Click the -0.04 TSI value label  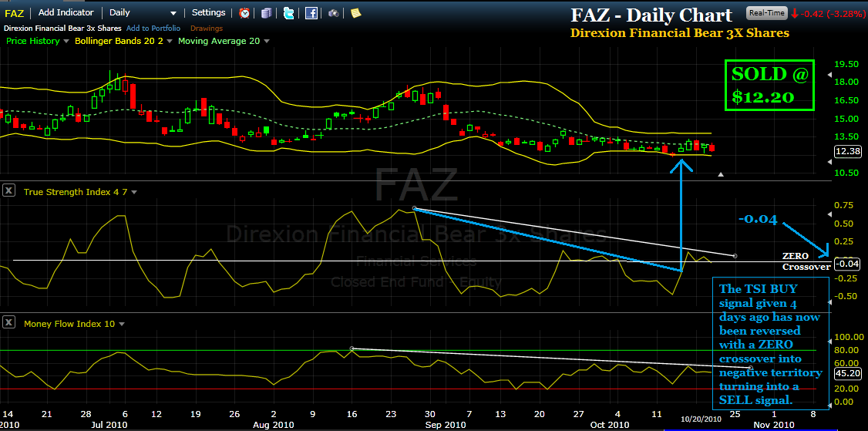click(846, 264)
